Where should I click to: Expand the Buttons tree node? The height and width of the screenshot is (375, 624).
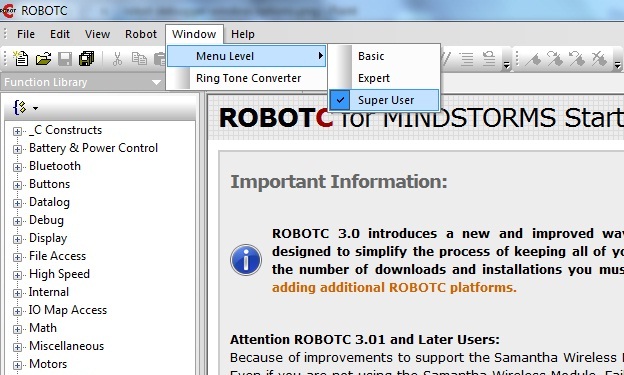coord(17,185)
